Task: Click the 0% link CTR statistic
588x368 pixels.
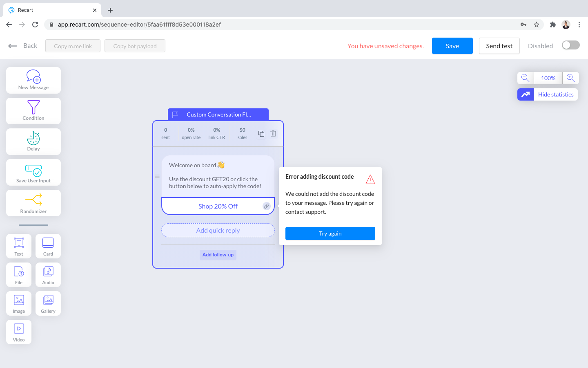Action: (x=217, y=134)
